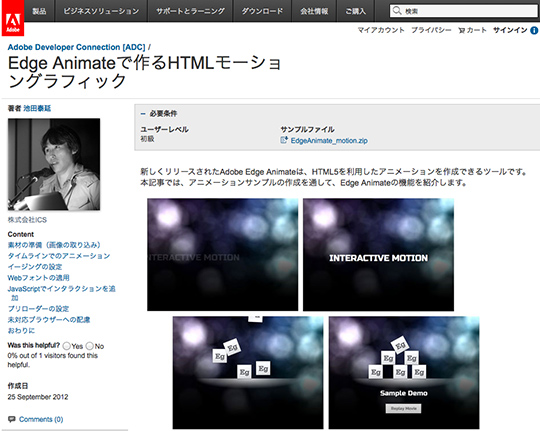
Task: Open the ダウンロード menu
Action: coord(262,11)
